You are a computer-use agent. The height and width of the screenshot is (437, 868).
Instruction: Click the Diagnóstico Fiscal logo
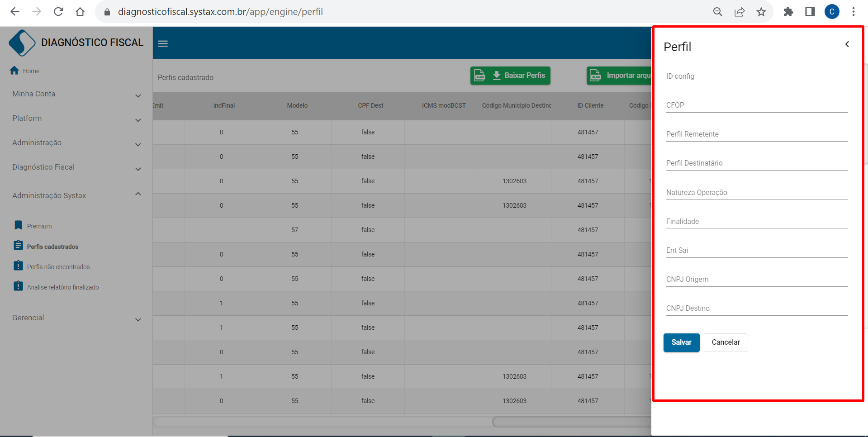(22, 43)
